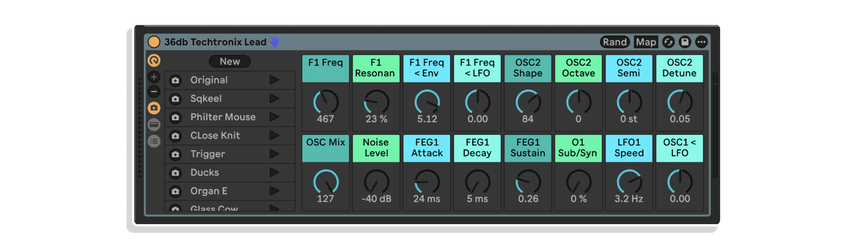Screen dimensions: 868x249
Task: Click the F1 Freq macro knob
Action: (x=325, y=102)
